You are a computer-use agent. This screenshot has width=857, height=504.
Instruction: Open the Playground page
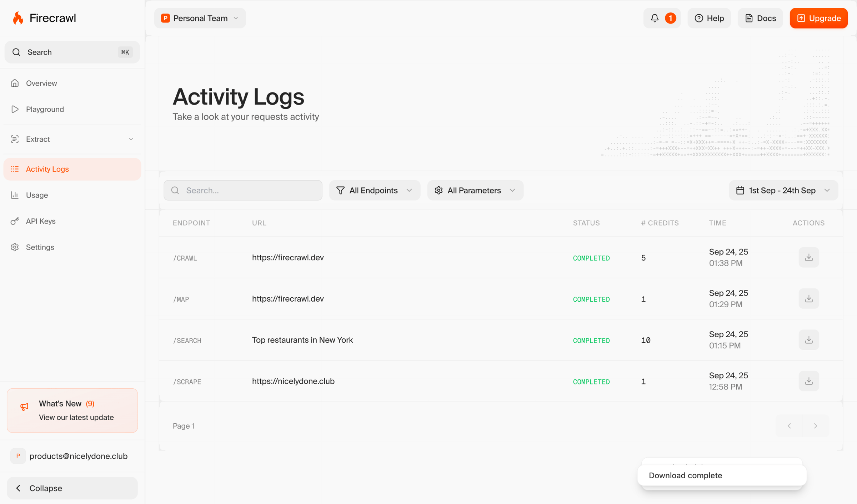[x=72, y=109]
